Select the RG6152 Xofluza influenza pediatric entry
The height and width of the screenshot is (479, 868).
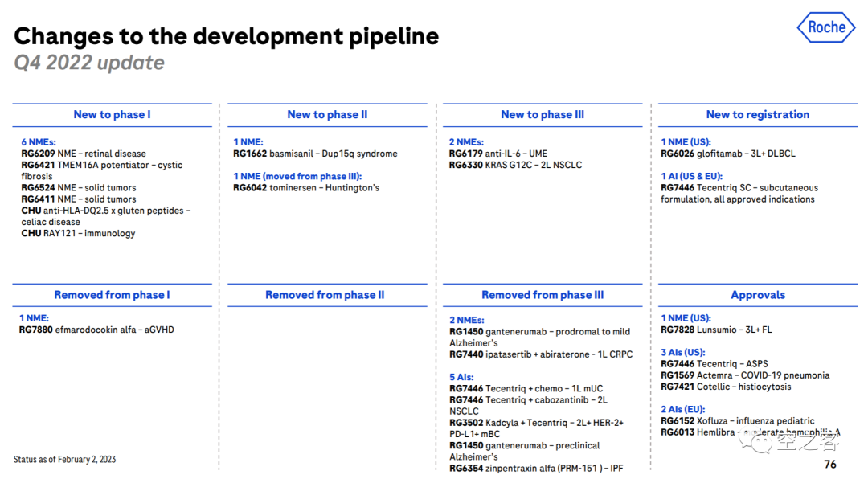[738, 421]
